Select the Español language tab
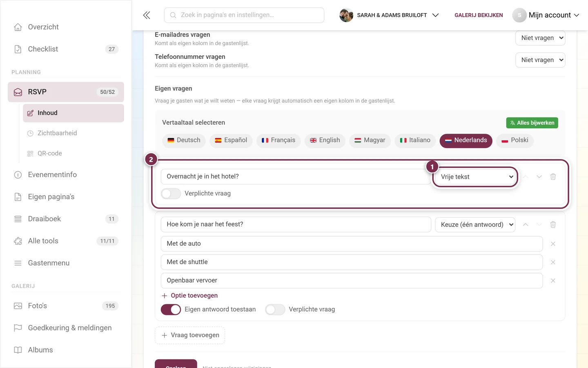This screenshot has height=368, width=588. pyautogui.click(x=231, y=140)
